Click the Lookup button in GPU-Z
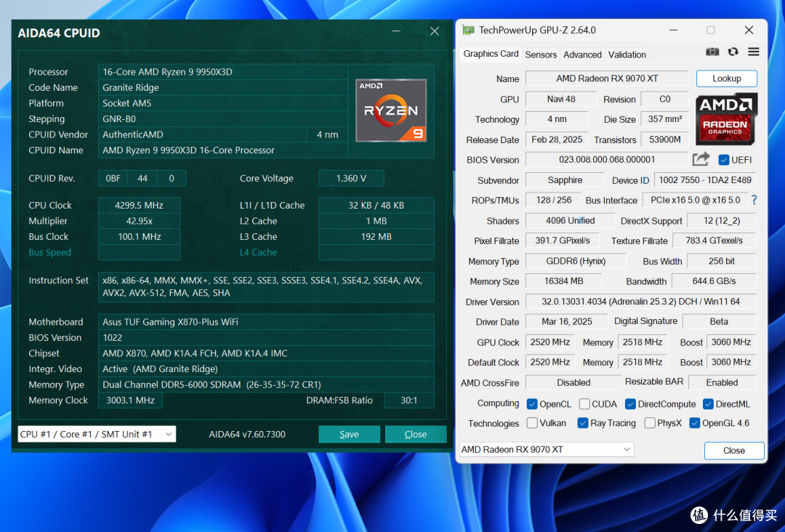This screenshot has width=785, height=532. (726, 78)
